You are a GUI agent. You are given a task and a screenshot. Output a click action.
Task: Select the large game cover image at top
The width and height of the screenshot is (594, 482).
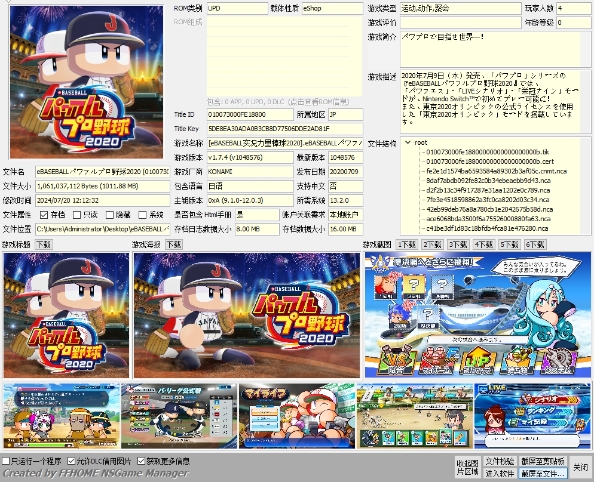click(x=86, y=82)
